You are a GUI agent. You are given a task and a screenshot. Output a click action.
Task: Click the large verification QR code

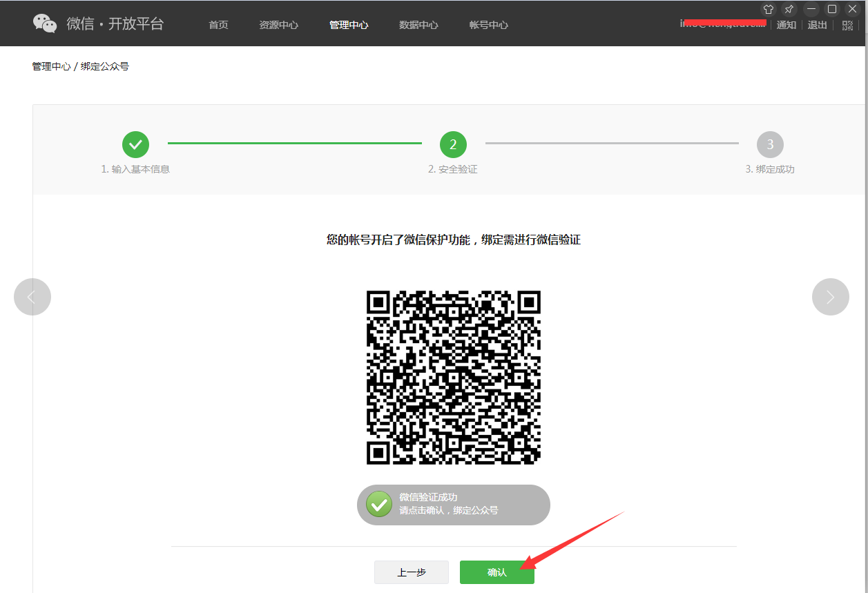point(453,377)
